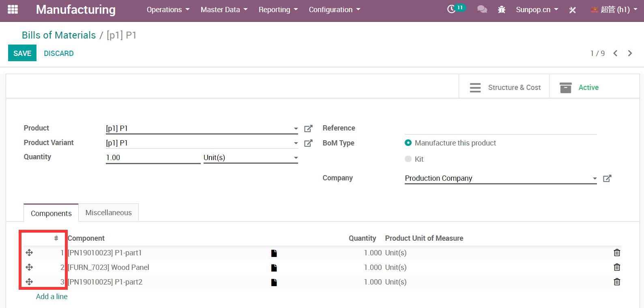Delete the P1-part2 component line
The image size is (644, 308).
pos(617,282)
